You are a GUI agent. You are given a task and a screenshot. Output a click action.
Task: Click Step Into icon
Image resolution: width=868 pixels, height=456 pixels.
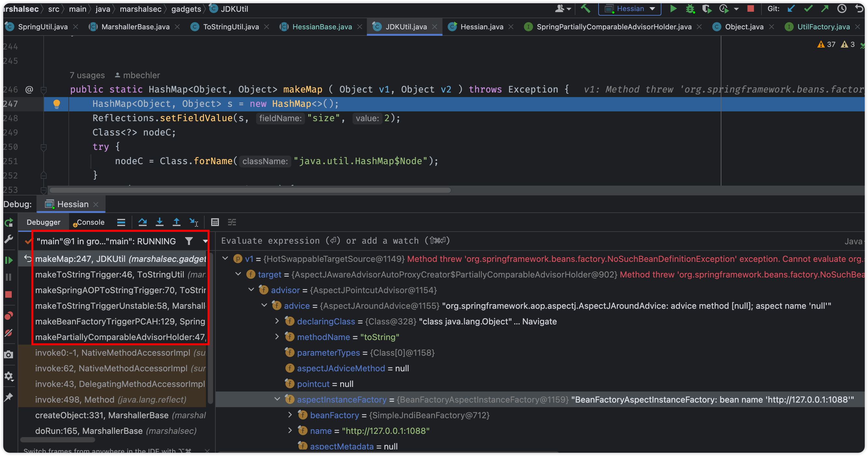coord(159,222)
